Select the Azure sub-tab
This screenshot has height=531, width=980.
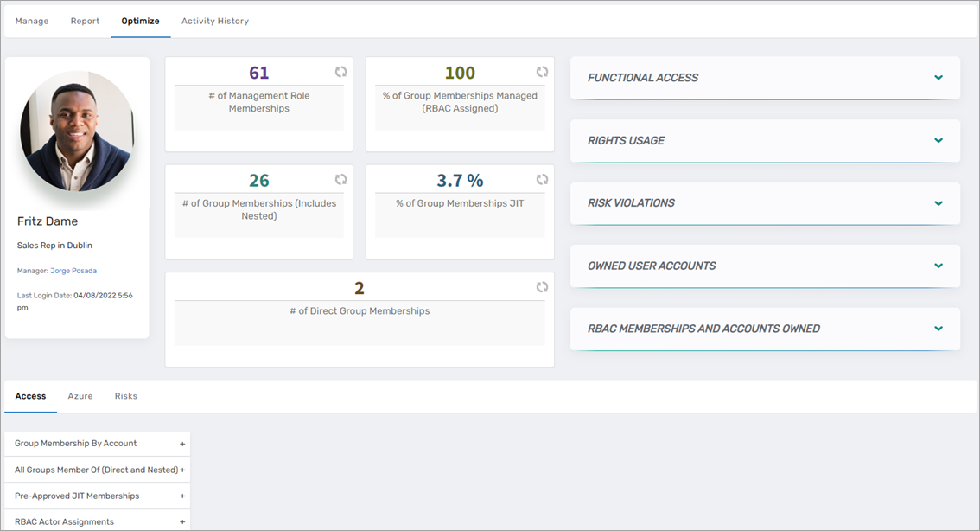click(80, 396)
